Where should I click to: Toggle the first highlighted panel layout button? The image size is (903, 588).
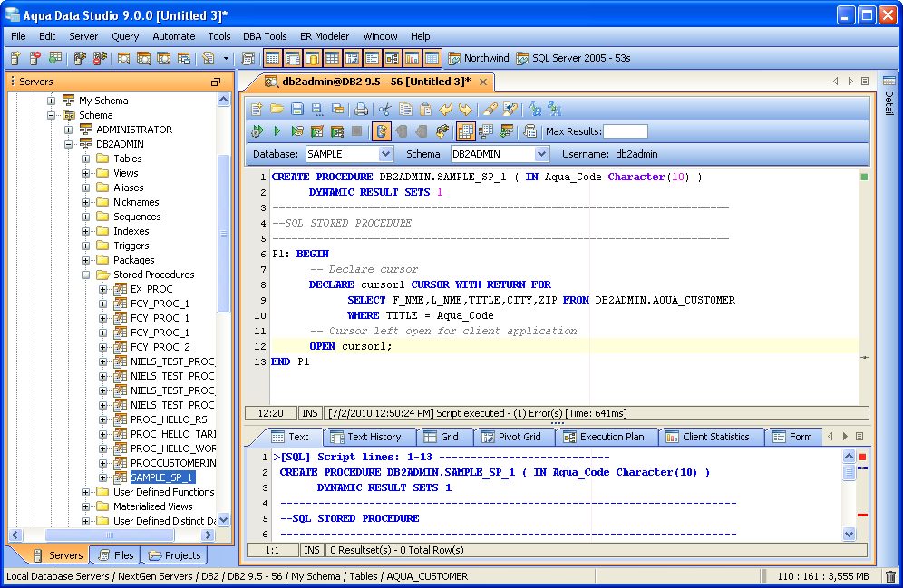click(272, 58)
